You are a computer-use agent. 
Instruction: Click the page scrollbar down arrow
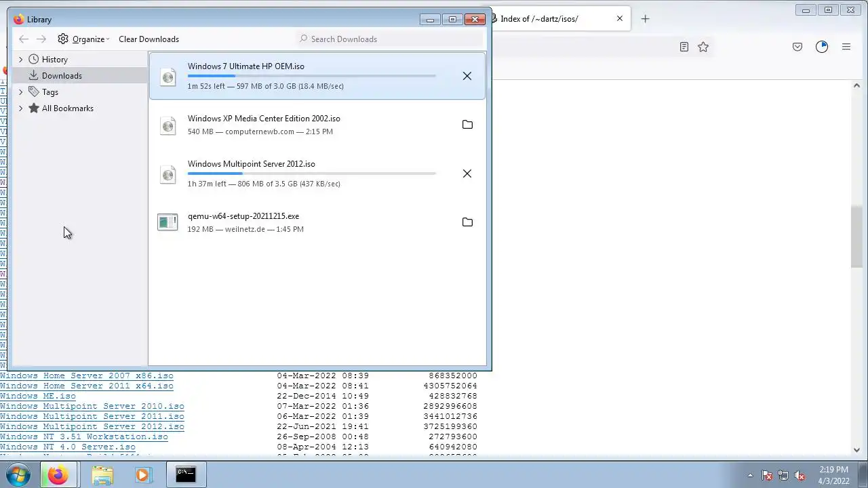(x=856, y=449)
